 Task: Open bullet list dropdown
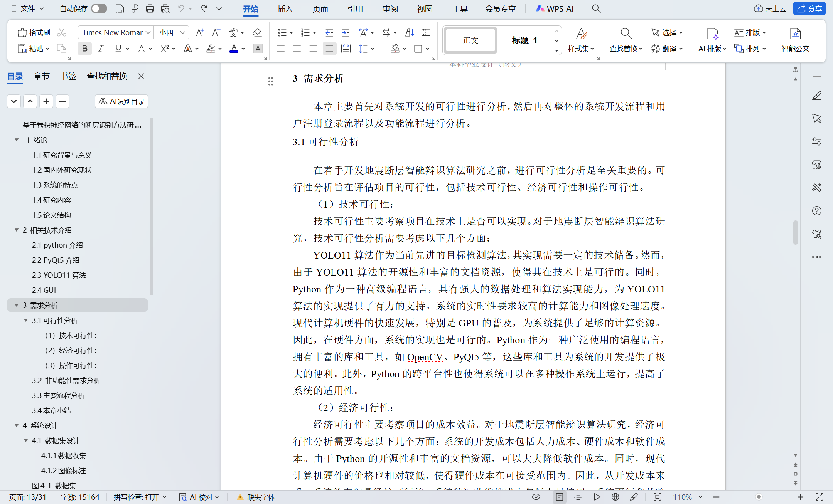(292, 32)
